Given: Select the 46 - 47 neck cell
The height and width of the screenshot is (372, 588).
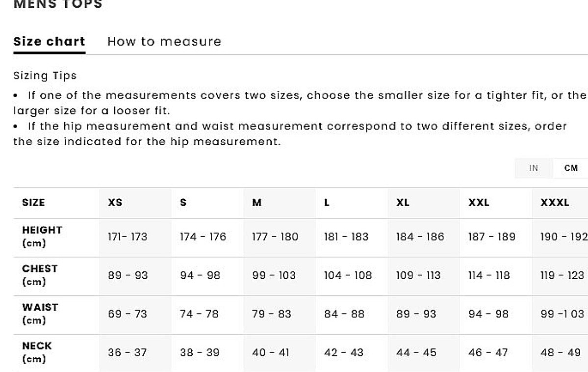Looking at the screenshot, I should click(488, 353).
